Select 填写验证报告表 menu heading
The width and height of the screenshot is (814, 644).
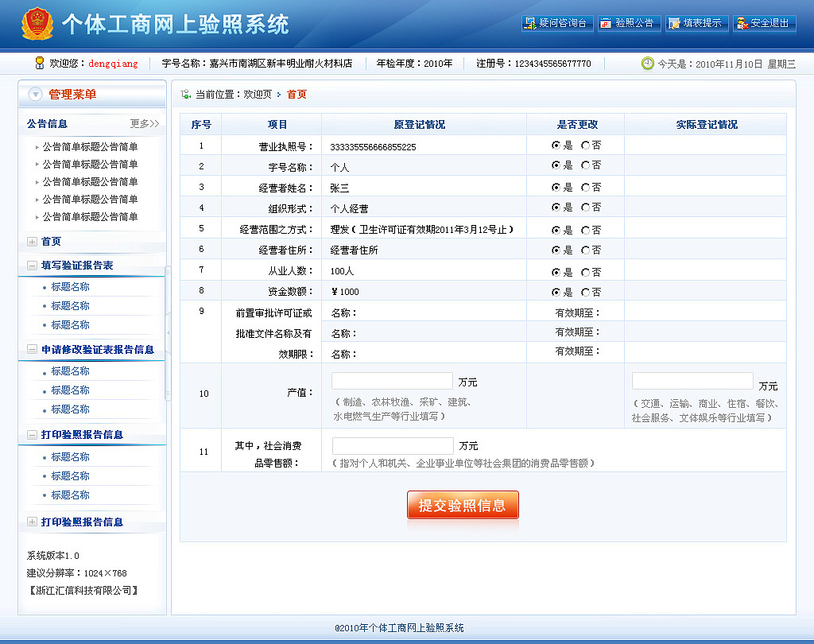(x=77, y=266)
